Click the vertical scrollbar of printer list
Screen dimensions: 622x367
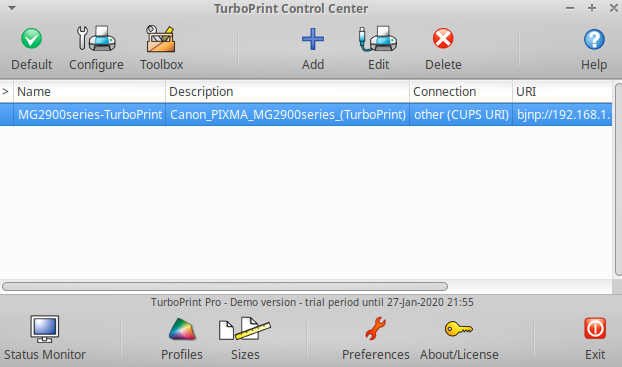point(618,179)
